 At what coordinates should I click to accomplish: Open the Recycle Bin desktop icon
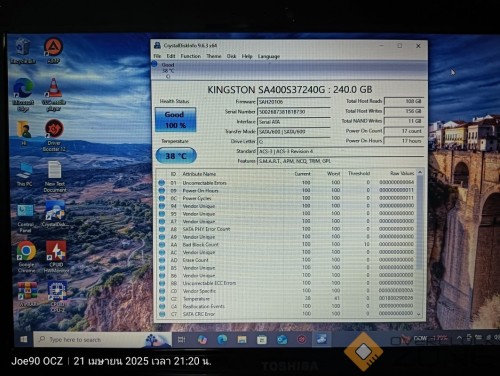click(x=23, y=51)
